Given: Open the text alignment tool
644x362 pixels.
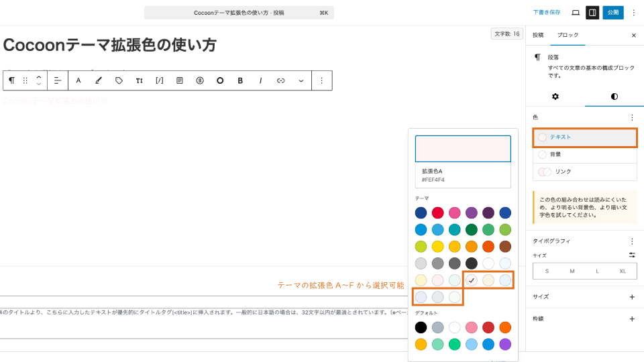Looking at the screenshot, I should click(58, 80).
